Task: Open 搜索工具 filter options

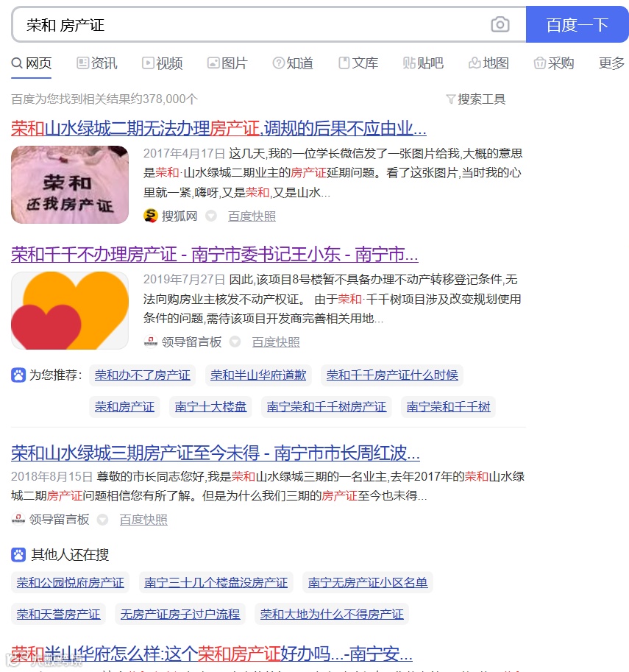Action: (476, 99)
